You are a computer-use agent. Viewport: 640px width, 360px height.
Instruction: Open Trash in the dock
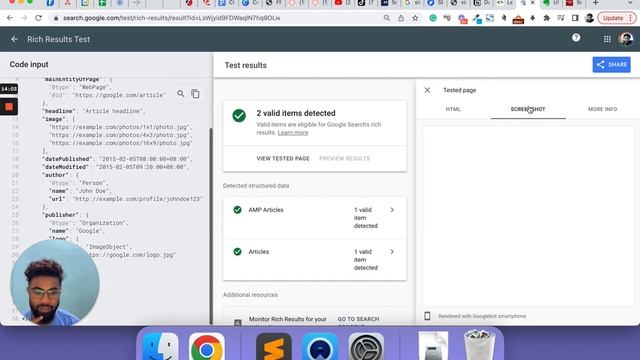[480, 346]
